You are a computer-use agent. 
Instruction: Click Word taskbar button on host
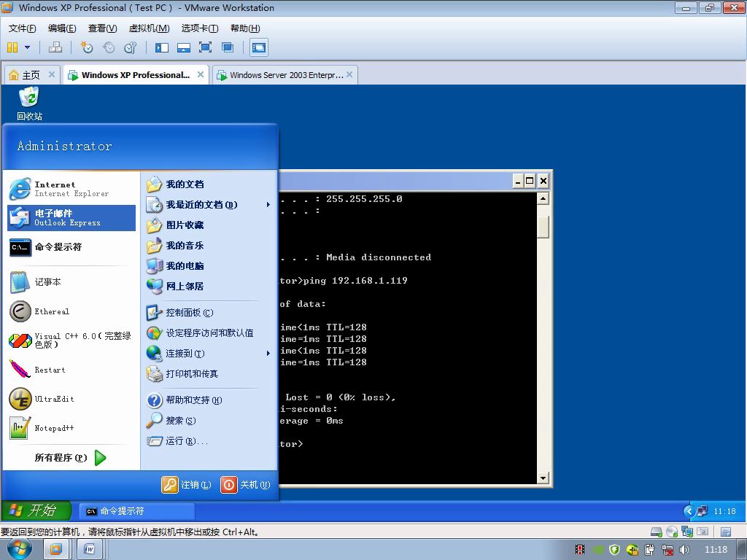pos(89,549)
